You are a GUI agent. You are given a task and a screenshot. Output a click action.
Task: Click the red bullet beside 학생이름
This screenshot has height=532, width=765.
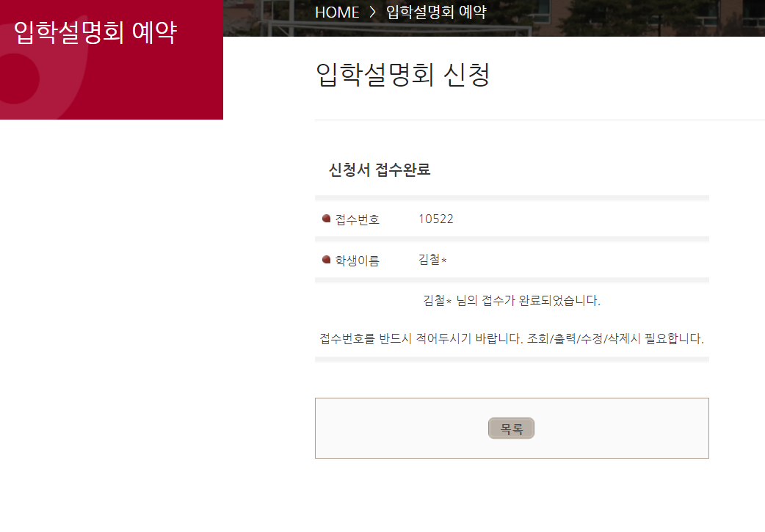tap(326, 260)
